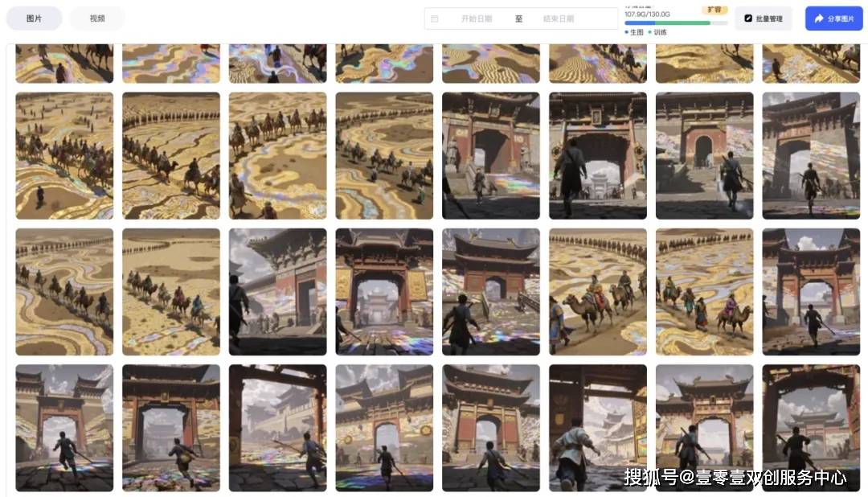The width and height of the screenshot is (868, 497).
Task: Switch to the 图片 tab
Action: click(x=34, y=18)
